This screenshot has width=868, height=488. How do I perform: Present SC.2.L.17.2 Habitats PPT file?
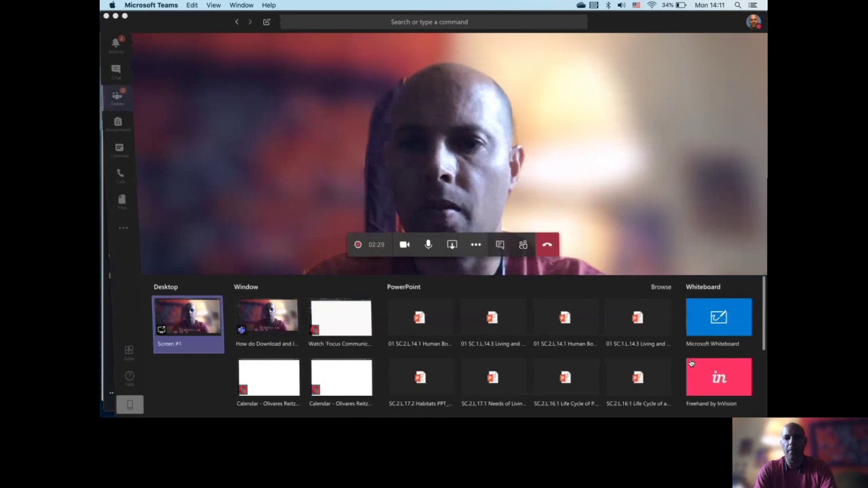tap(420, 384)
